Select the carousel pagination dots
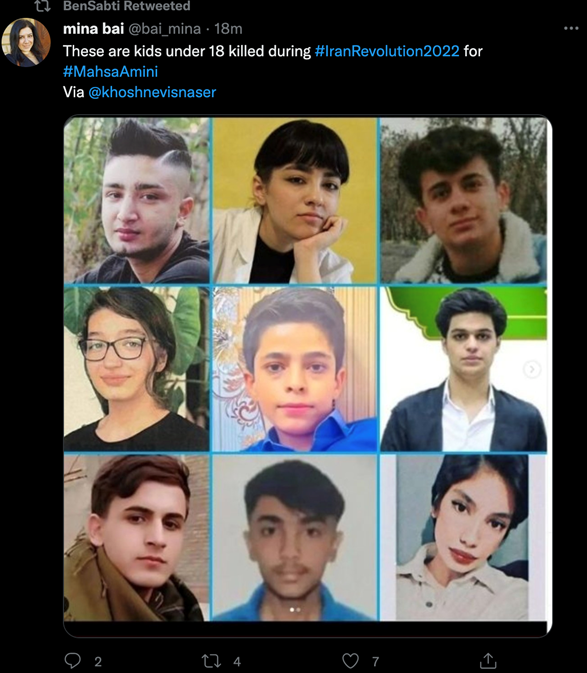 click(295, 609)
